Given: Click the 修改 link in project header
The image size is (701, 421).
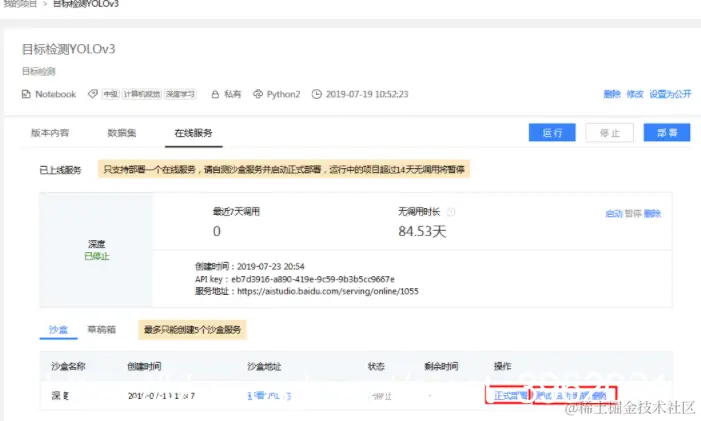Looking at the screenshot, I should pos(635,94).
